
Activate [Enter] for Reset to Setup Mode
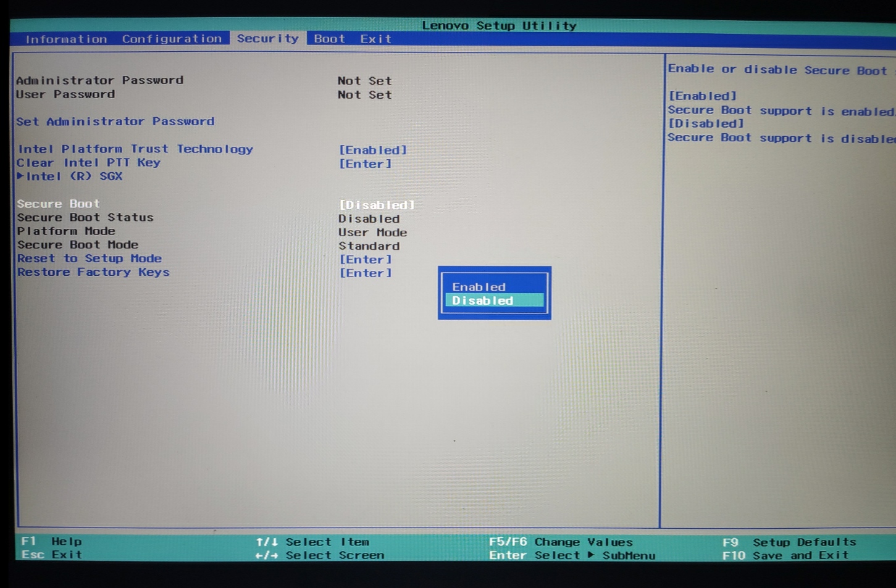click(x=366, y=259)
